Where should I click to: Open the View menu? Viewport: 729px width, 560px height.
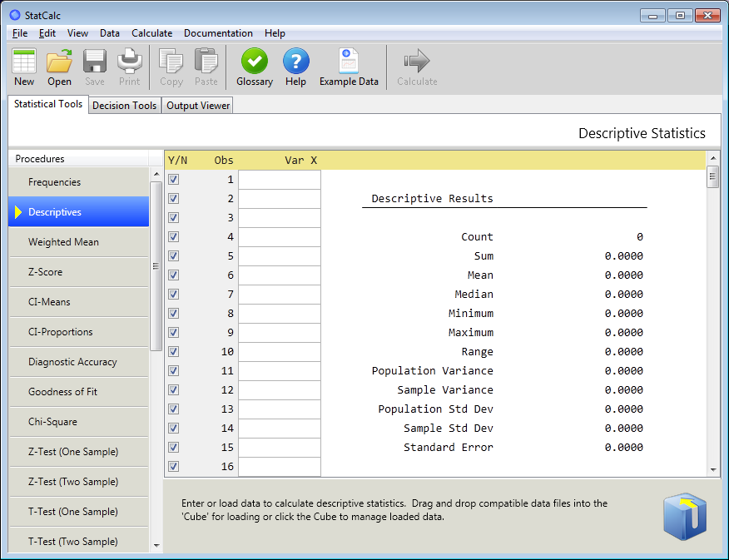click(x=77, y=33)
